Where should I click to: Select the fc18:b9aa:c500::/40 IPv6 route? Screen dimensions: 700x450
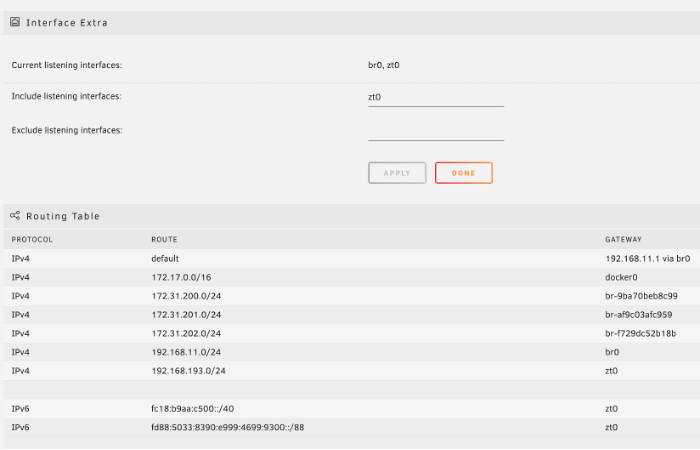point(192,409)
